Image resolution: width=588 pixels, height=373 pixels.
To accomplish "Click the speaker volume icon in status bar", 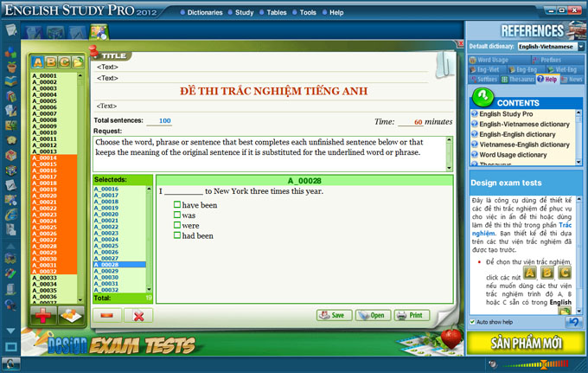I will pyautogui.click(x=493, y=363).
